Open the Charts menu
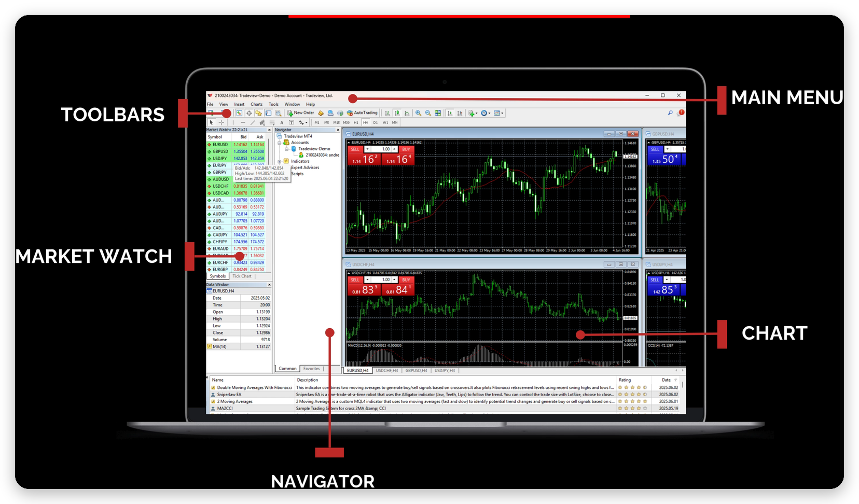This screenshot has height=504, width=859. (257, 104)
